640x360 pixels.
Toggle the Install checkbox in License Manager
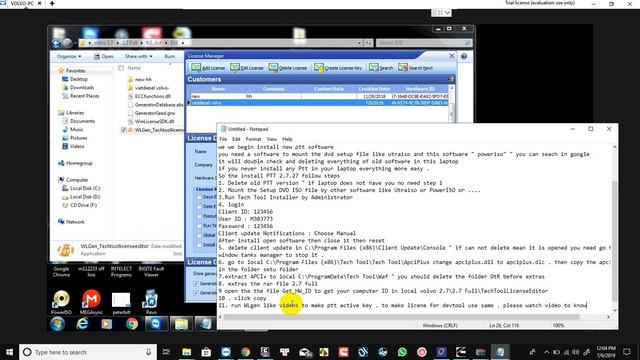tap(199, 245)
